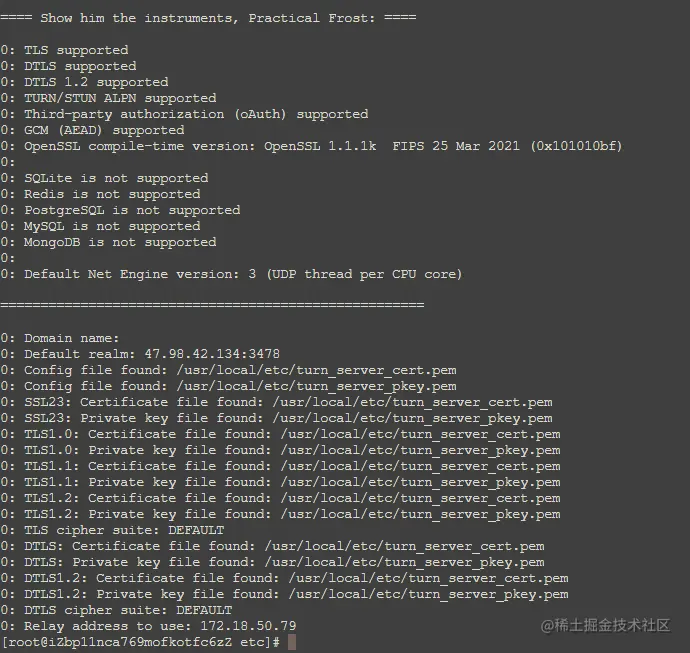Click the terminal cursor block after the prompt
This screenshot has height=653, width=690.
tap(292, 642)
